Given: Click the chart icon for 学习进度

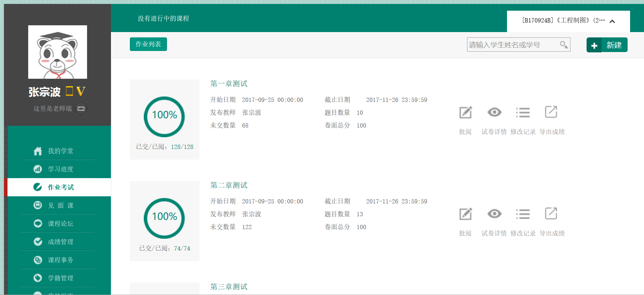Looking at the screenshot, I should pyautogui.click(x=38, y=169).
